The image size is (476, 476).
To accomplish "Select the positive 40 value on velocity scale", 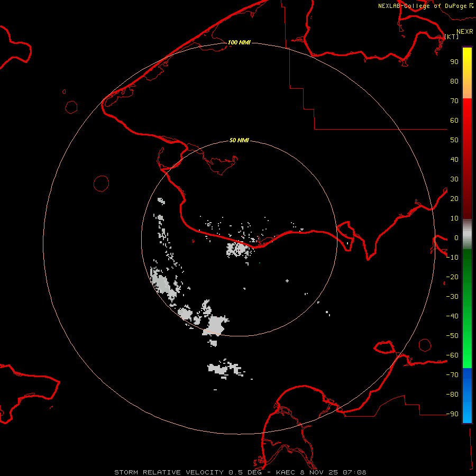I will (454, 159).
